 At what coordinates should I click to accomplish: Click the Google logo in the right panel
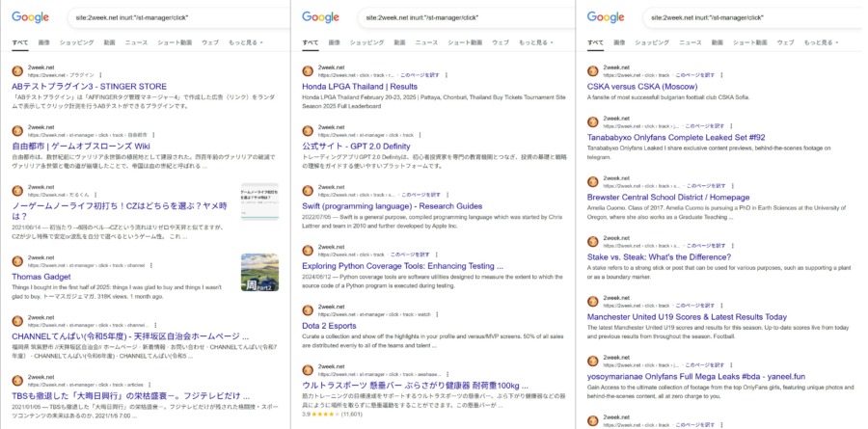coord(606,17)
